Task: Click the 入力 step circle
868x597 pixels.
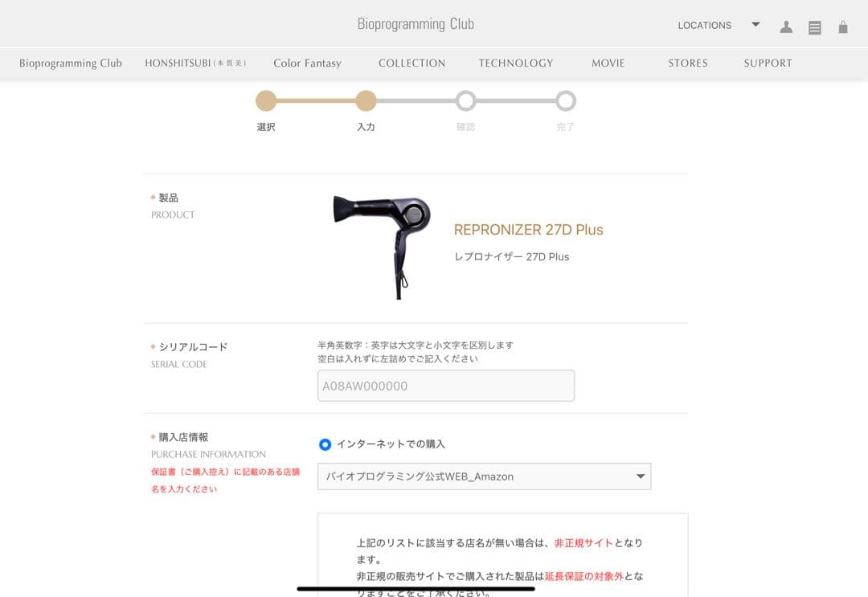Action: point(366,100)
